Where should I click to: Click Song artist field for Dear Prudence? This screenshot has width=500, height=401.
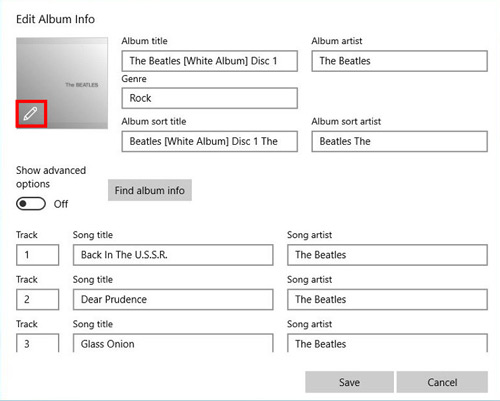click(x=387, y=299)
